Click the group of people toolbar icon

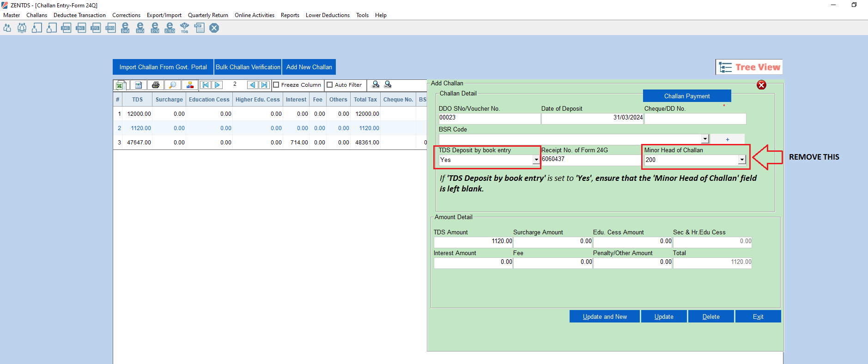[x=22, y=28]
